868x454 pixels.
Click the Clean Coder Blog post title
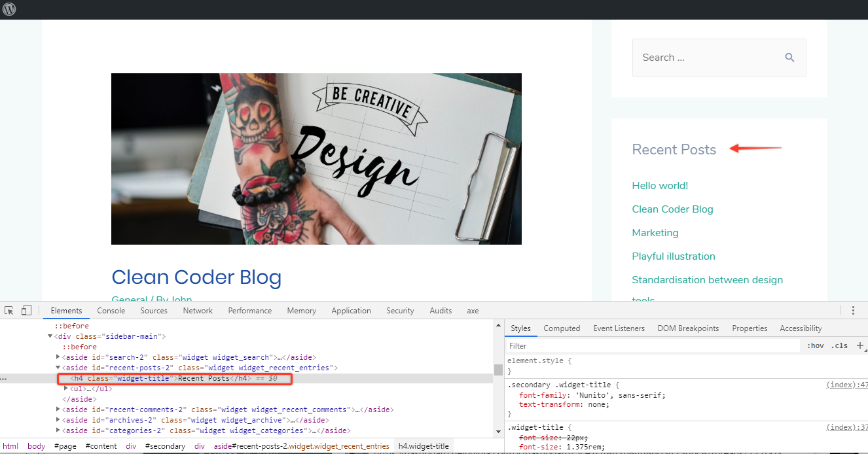click(196, 277)
